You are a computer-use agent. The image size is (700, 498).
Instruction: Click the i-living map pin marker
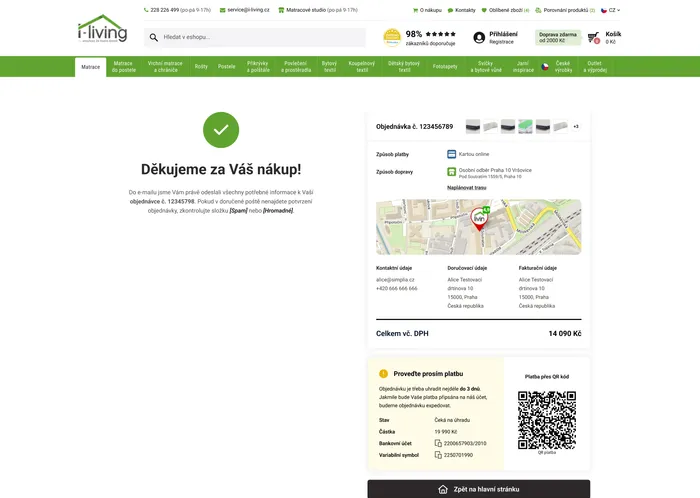pos(479,219)
